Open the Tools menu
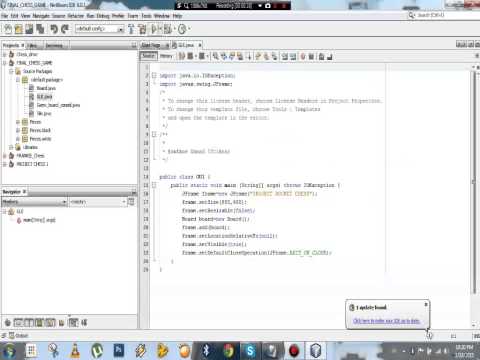Image resolution: width=480 pixels, height=360 pixels. tap(146, 16)
